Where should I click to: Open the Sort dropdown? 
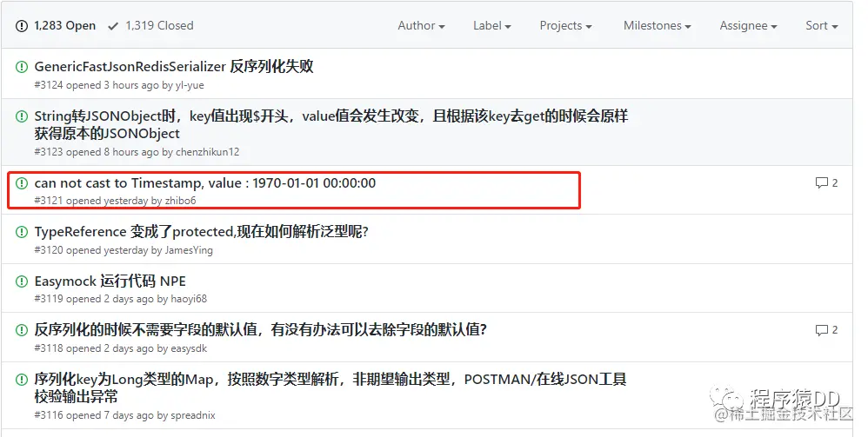click(x=822, y=26)
